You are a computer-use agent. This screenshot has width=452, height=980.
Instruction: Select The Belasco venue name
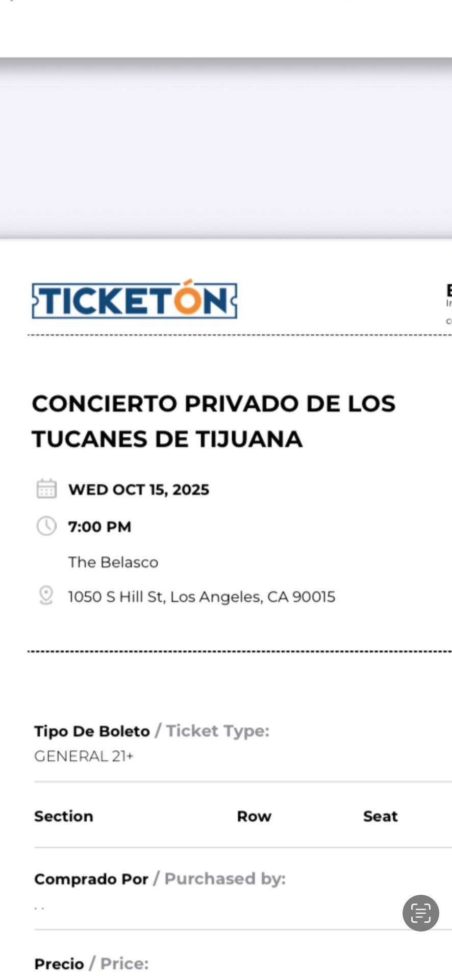pyautogui.click(x=113, y=562)
